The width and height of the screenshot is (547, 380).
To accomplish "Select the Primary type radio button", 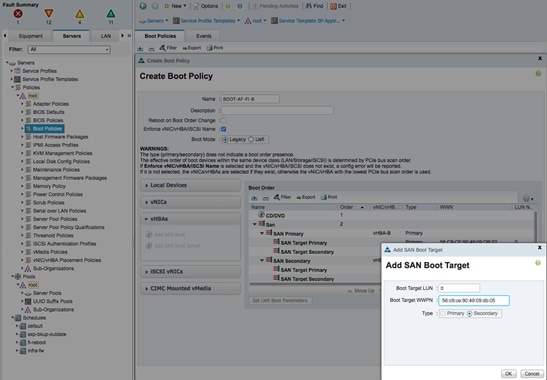I will click(443, 314).
